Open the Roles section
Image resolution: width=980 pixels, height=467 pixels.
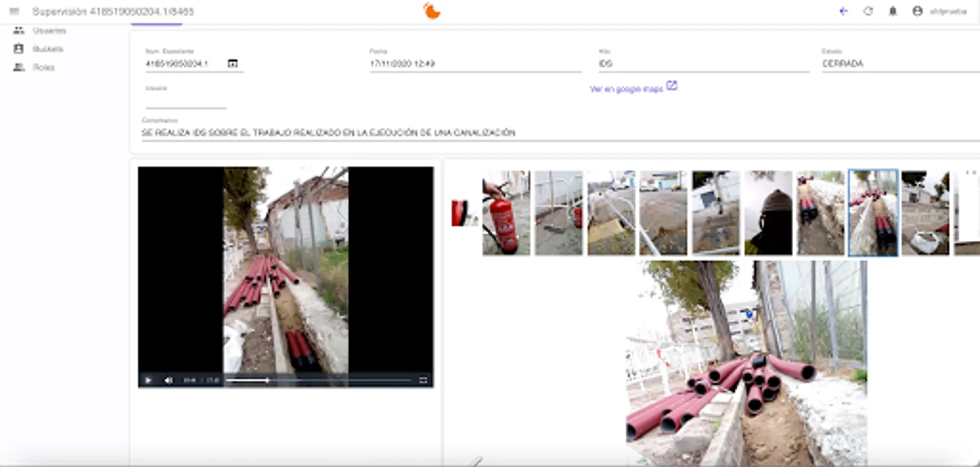[19, 67]
